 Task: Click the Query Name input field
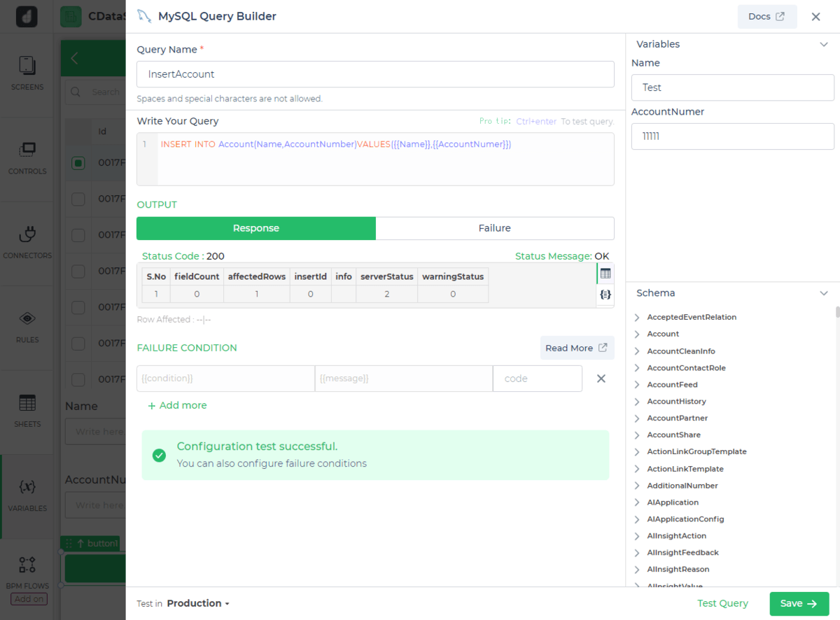375,74
